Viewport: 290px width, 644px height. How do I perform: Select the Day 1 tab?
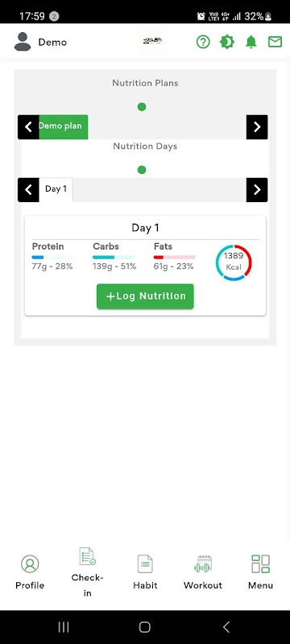(56, 189)
